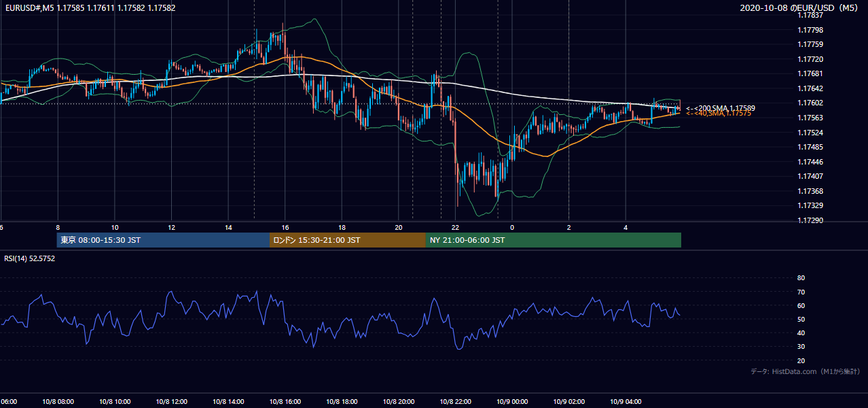Viewport: 868px width, 408px height.
Task: Click price axis label 1.17329
Action: click(810, 205)
